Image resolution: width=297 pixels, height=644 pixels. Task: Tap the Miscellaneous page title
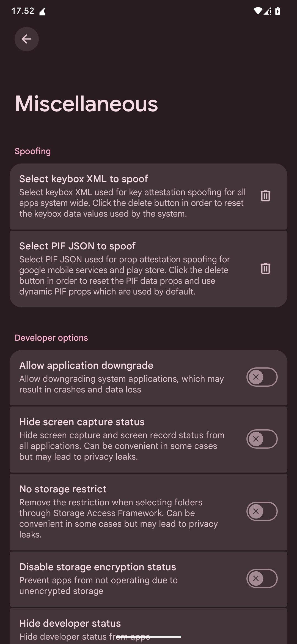(x=86, y=104)
